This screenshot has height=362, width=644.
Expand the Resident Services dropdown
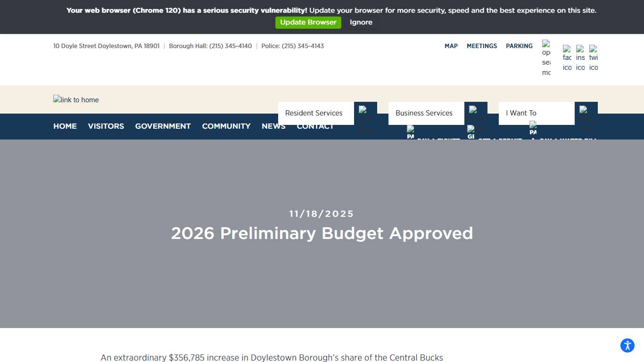click(x=313, y=113)
